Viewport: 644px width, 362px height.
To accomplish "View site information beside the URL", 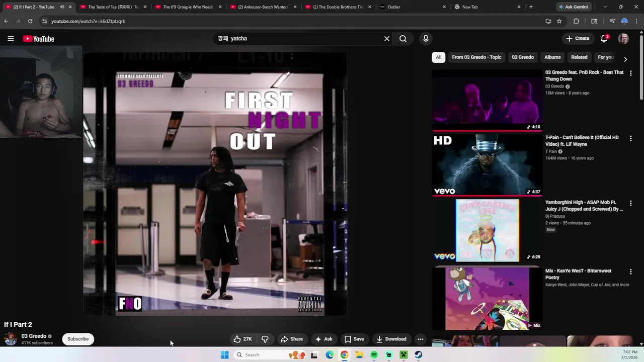I will tap(44, 21).
